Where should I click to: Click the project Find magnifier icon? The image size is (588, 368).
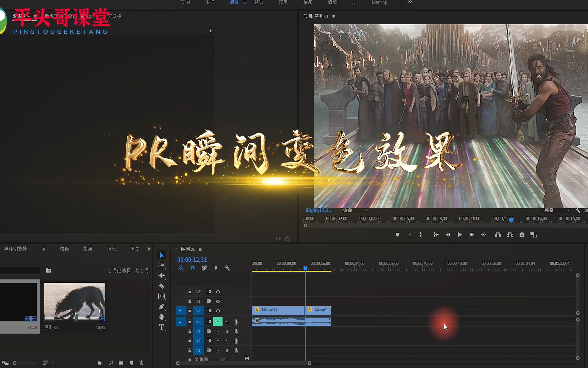tap(111, 363)
